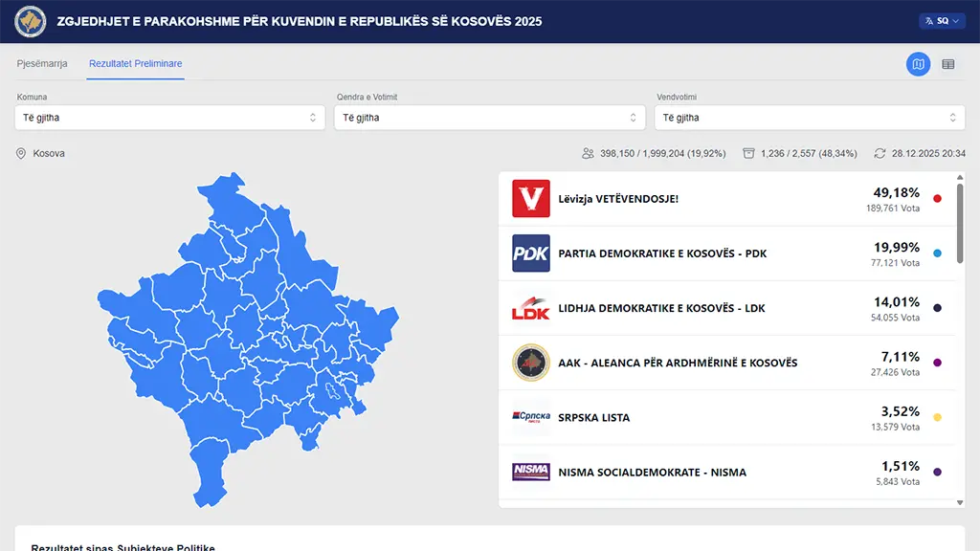Select the Rezultatet Preliminare tab
Image resolution: width=980 pixels, height=551 pixels.
tap(135, 64)
